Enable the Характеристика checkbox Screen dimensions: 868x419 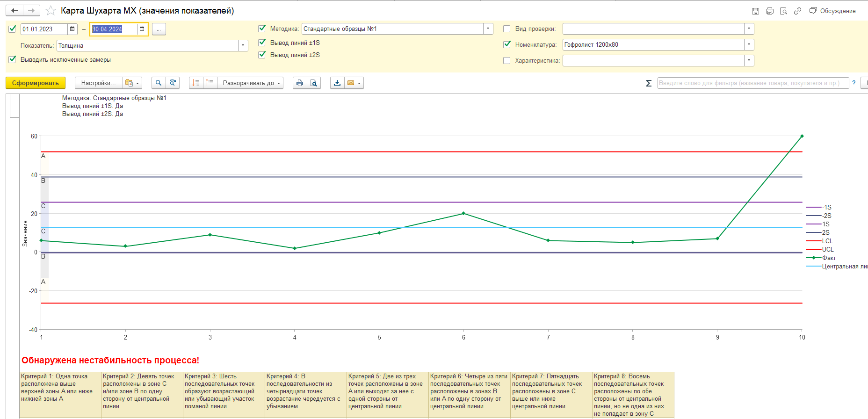(506, 60)
